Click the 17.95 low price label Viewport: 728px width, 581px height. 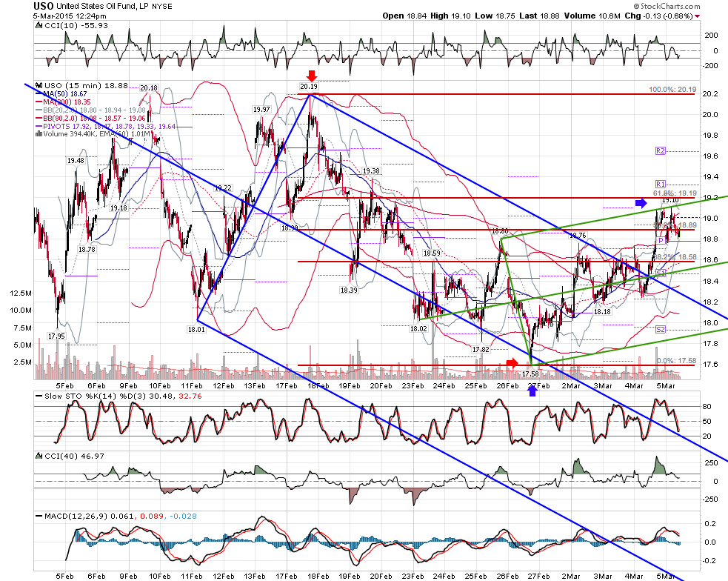56,336
